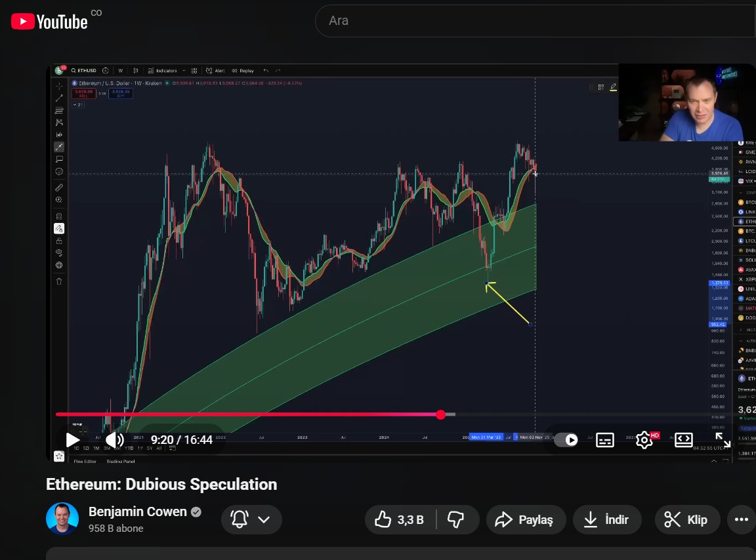Open Benjamin Cowen channel avatar

pos(62,519)
